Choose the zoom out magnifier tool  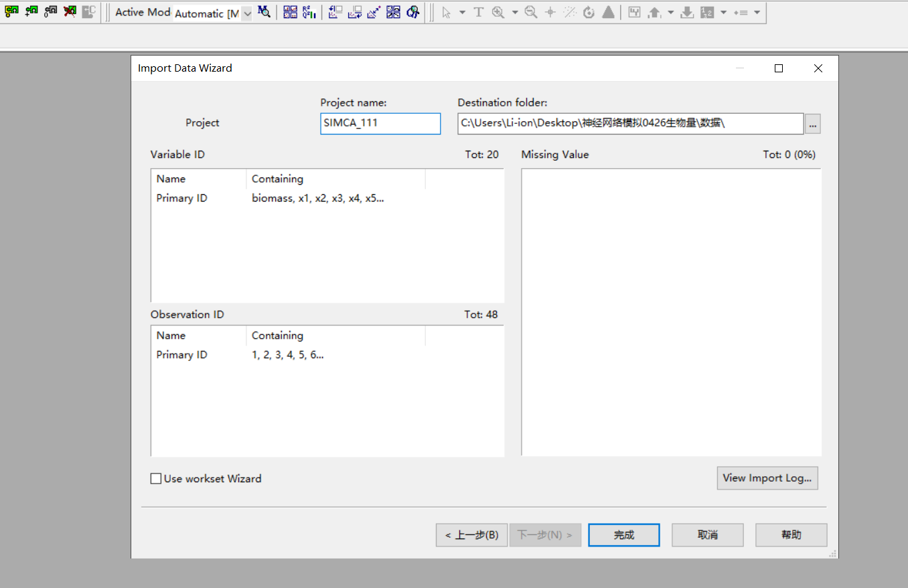(531, 13)
